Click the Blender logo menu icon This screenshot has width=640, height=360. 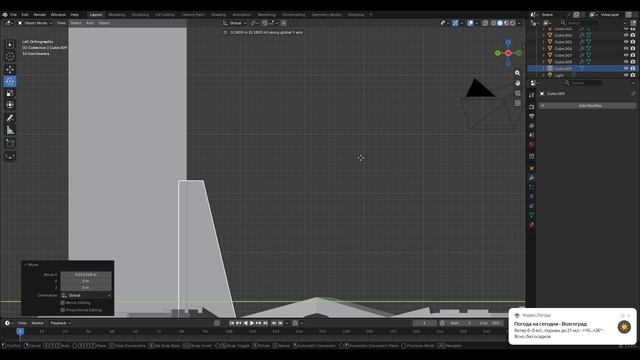coord(5,14)
